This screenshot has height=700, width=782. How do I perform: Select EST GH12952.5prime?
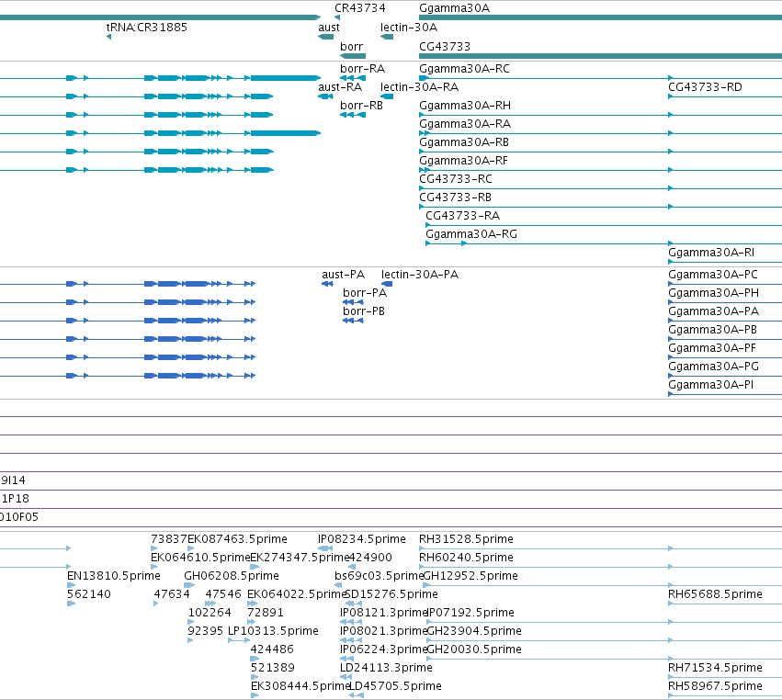point(470,576)
